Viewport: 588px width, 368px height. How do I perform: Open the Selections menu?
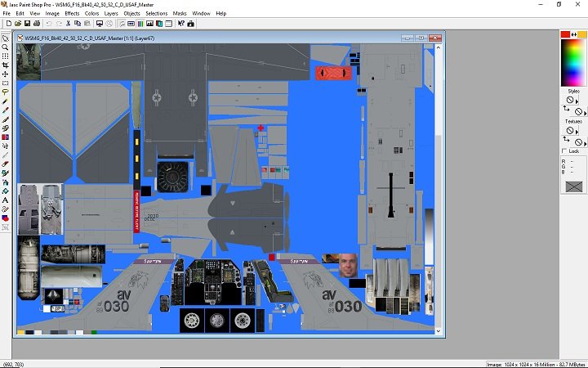[156, 14]
